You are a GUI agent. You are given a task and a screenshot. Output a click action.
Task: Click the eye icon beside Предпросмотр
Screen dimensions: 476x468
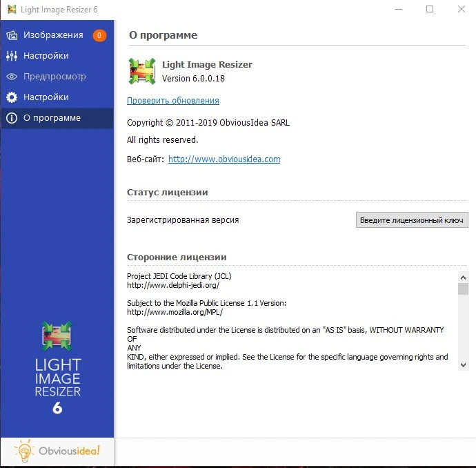pyautogui.click(x=12, y=77)
